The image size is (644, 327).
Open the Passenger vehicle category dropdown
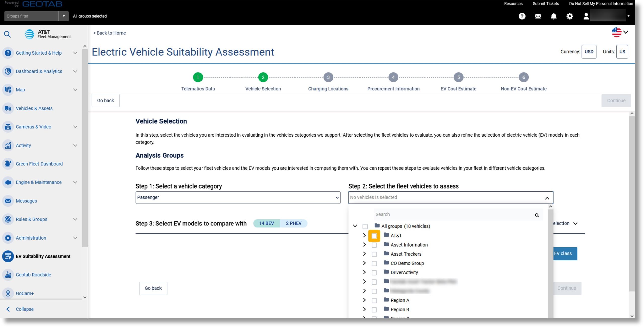(x=237, y=197)
